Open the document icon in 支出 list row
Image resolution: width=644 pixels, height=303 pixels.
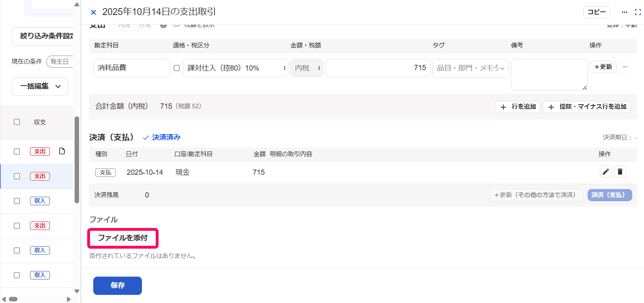62,151
